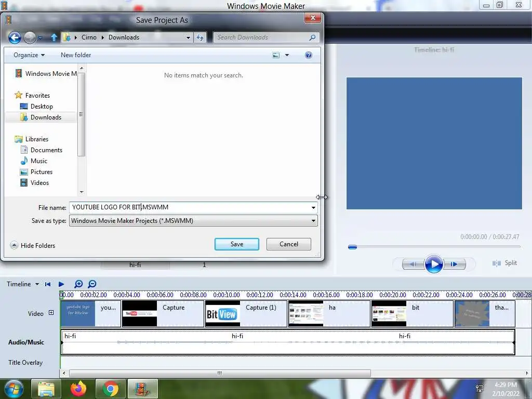Select Windows Movie Maker in navigation tree
Screen dimensions: 532x399
(x=46, y=74)
